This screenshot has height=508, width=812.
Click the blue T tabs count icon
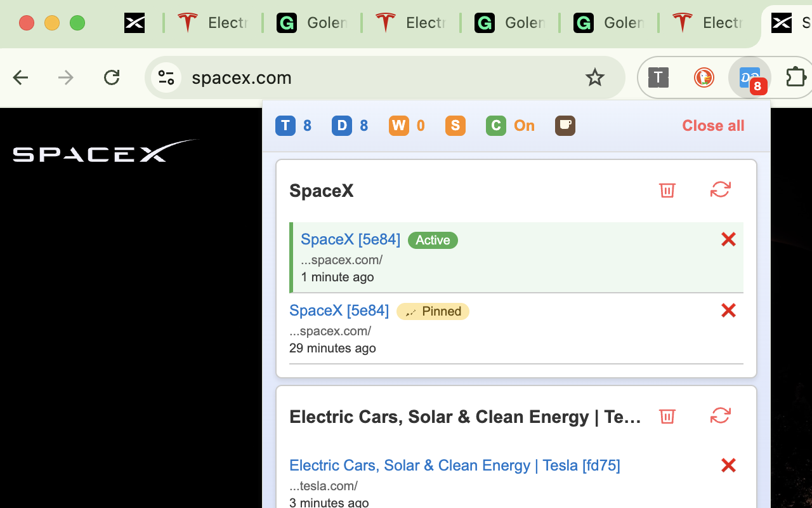click(285, 126)
